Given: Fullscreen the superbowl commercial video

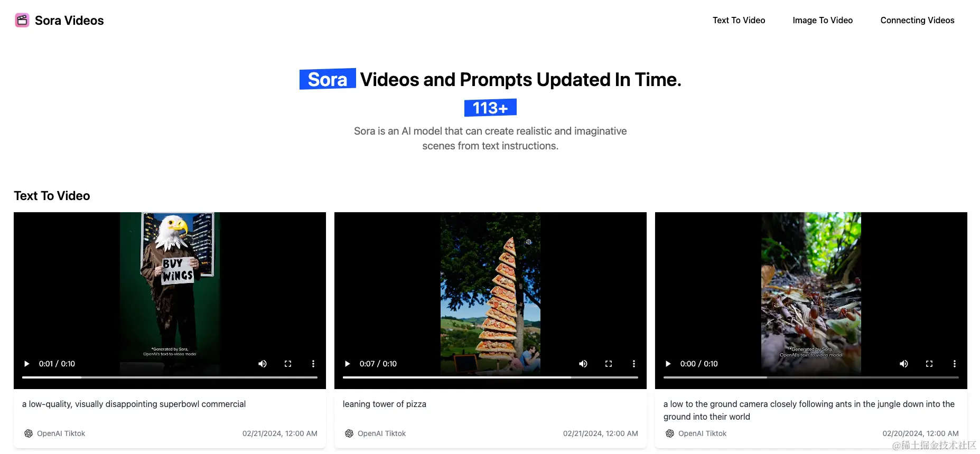Looking at the screenshot, I should click(288, 364).
